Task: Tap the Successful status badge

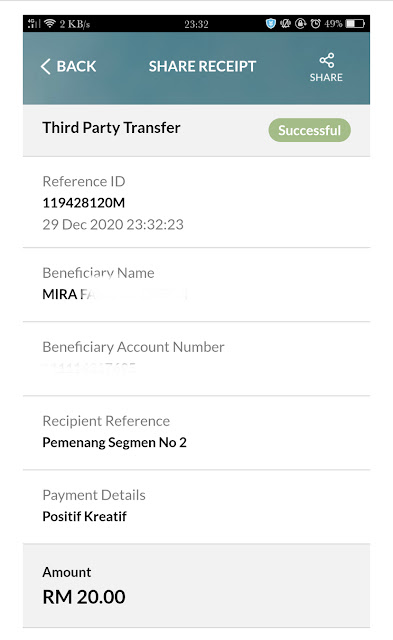Action: coord(309,130)
